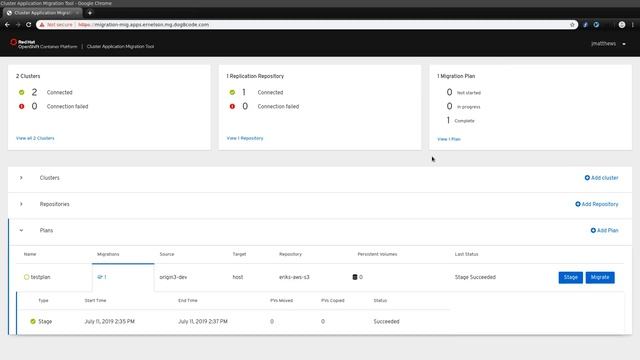
Task: Click the origin3-dev source cell
Action: (173, 277)
